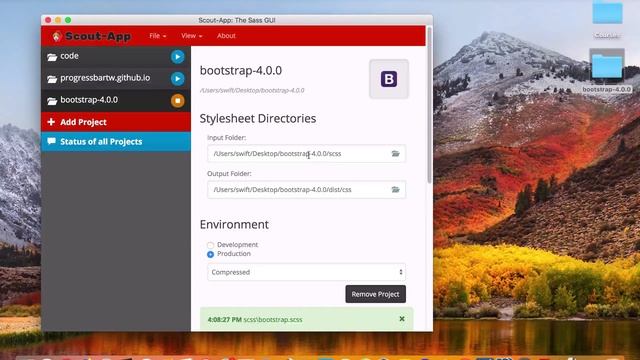Select the code project in sidebar
The width and height of the screenshot is (640, 360).
[x=116, y=56]
